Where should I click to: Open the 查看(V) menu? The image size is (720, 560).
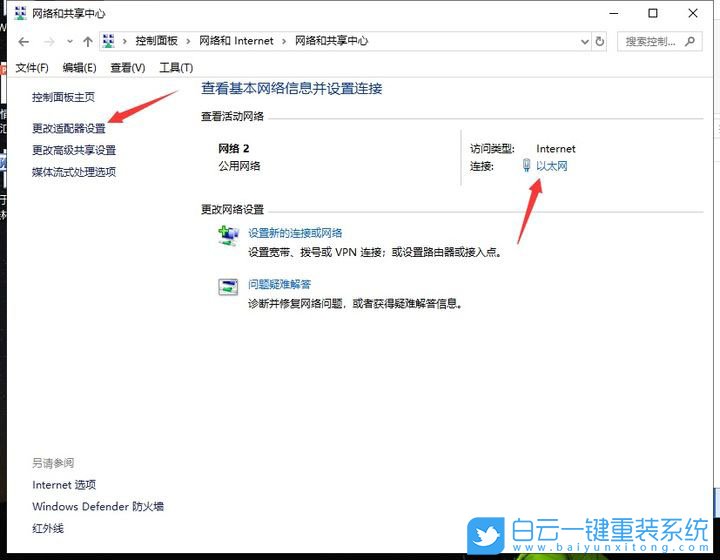coord(128,68)
